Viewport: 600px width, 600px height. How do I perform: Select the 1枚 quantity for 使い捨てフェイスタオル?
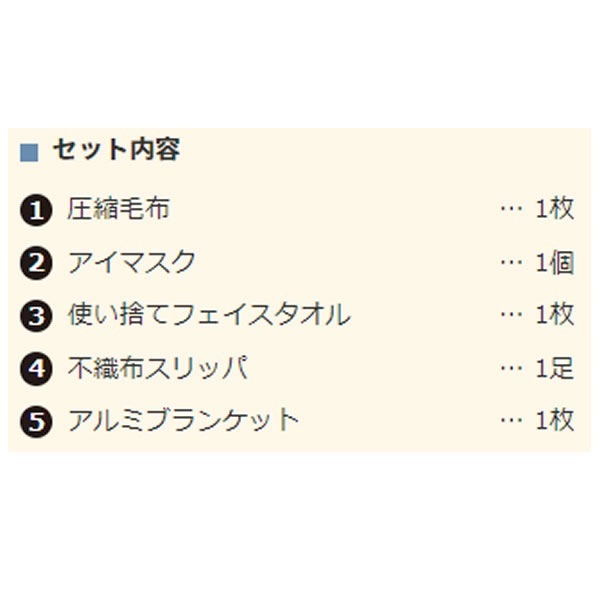click(555, 315)
